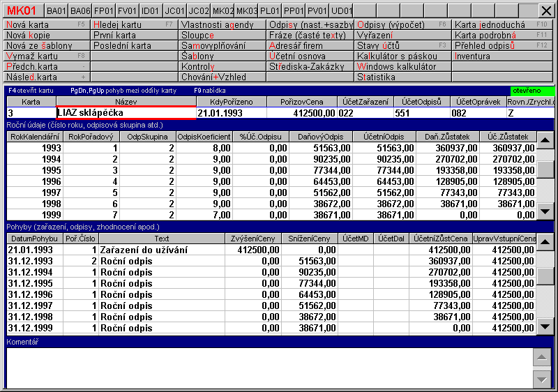The image size is (558, 392).
Task: Select the PL01 module tab
Action: tap(270, 10)
